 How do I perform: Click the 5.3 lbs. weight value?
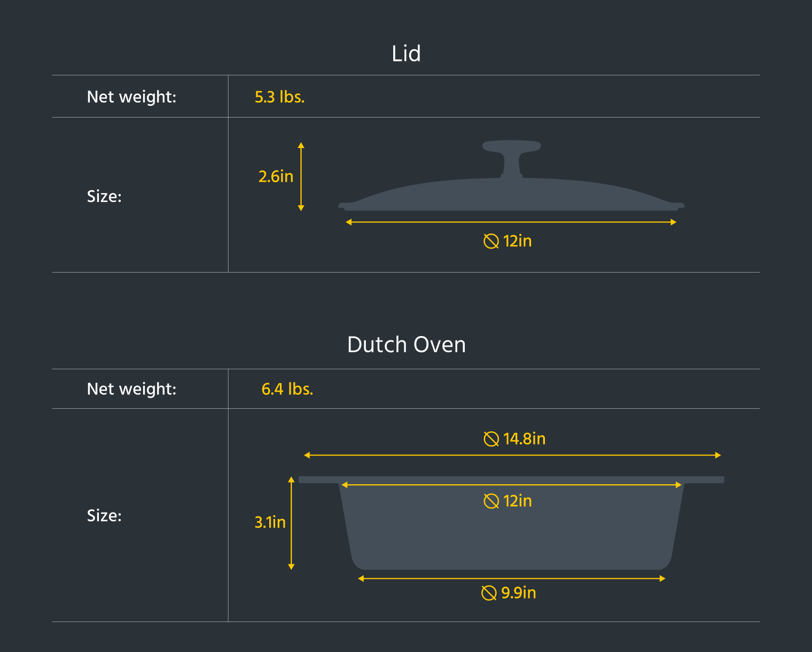coord(279,97)
